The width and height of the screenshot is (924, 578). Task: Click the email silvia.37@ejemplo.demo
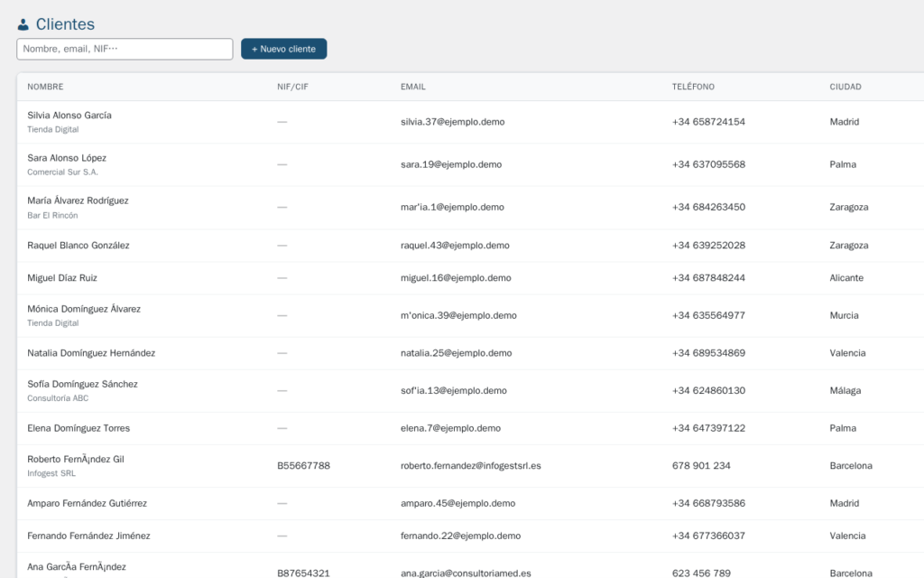click(453, 121)
